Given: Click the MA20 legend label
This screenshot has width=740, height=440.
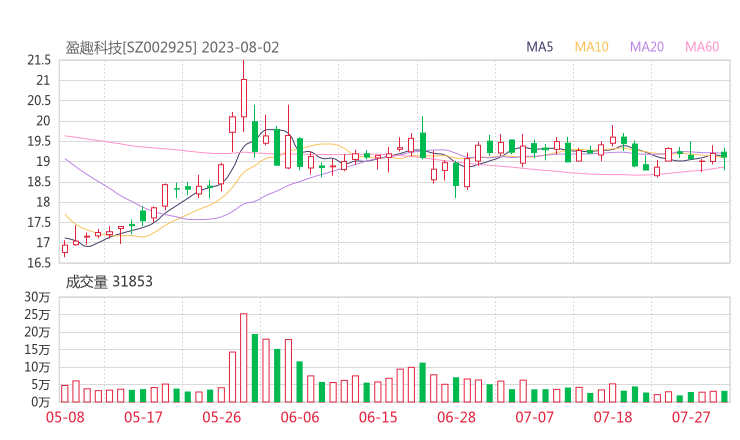Looking at the screenshot, I should (x=647, y=47).
